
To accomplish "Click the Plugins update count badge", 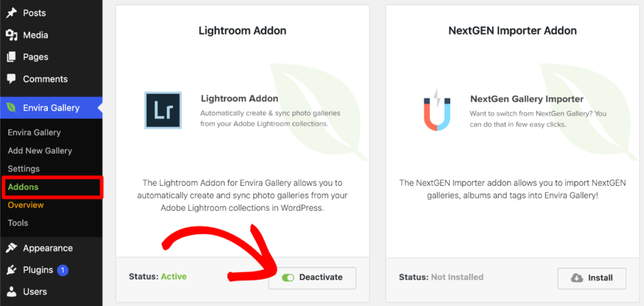I will (x=62, y=270).
